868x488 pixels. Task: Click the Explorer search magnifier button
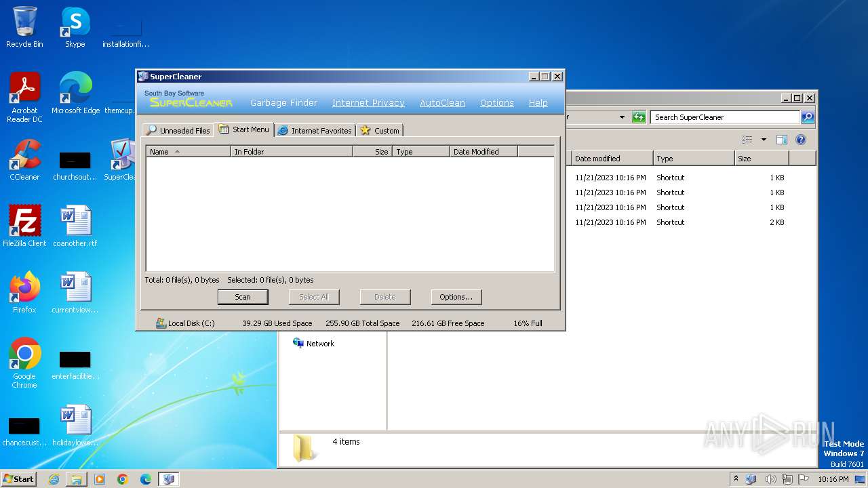[808, 117]
